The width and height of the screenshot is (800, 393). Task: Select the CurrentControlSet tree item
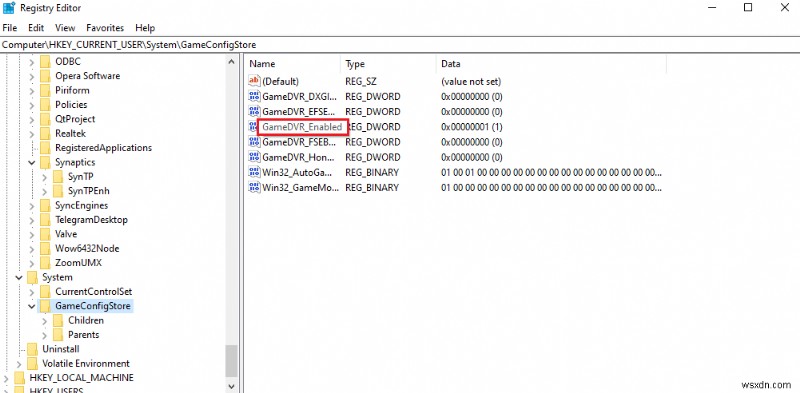(94, 291)
